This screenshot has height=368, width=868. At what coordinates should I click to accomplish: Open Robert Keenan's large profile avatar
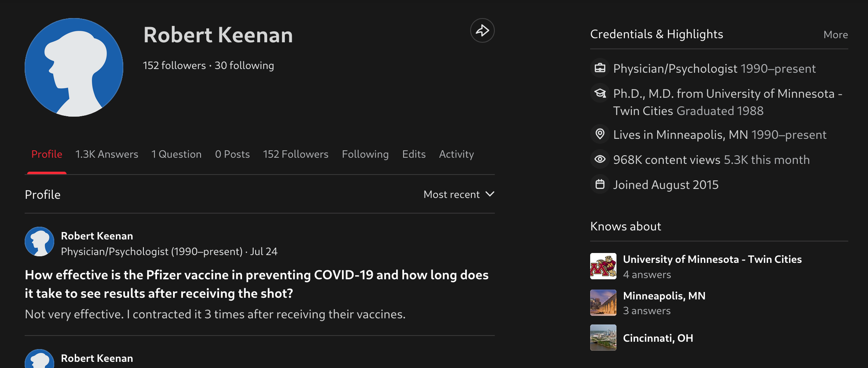pyautogui.click(x=74, y=67)
